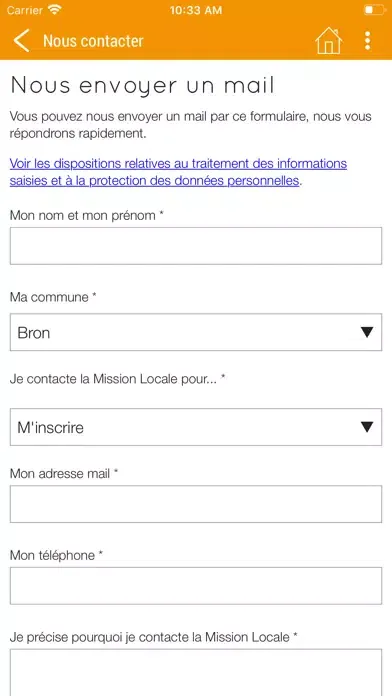Click the message text area at bottom
392x696 pixels.
(x=196, y=672)
